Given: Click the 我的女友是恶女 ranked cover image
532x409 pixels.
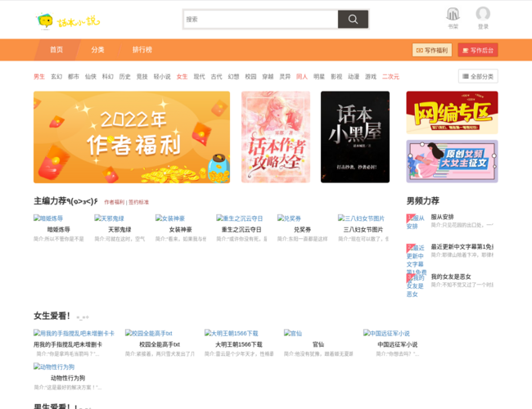Looking at the screenshot, I should point(416,285).
